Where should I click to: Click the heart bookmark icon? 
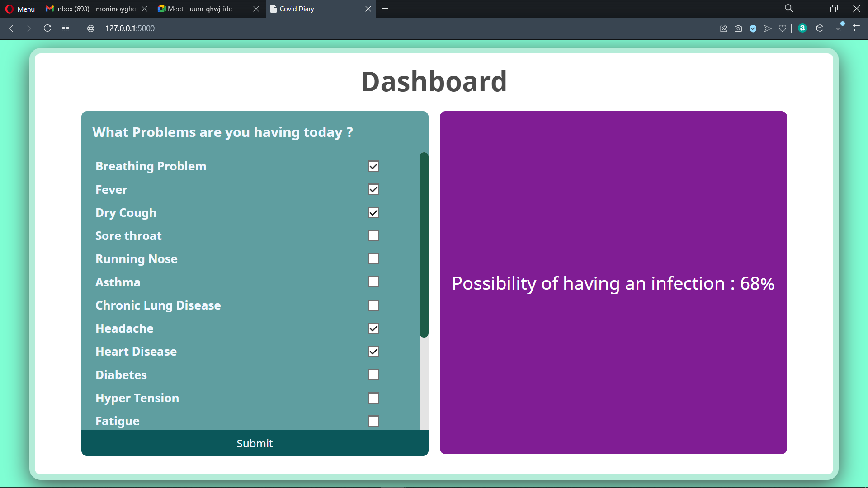click(783, 28)
